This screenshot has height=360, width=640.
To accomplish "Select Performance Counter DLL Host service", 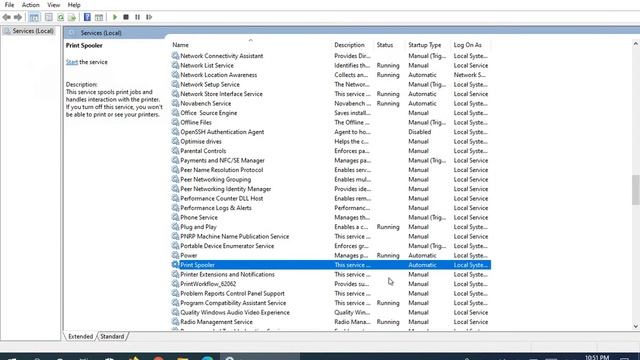I will point(331,198).
